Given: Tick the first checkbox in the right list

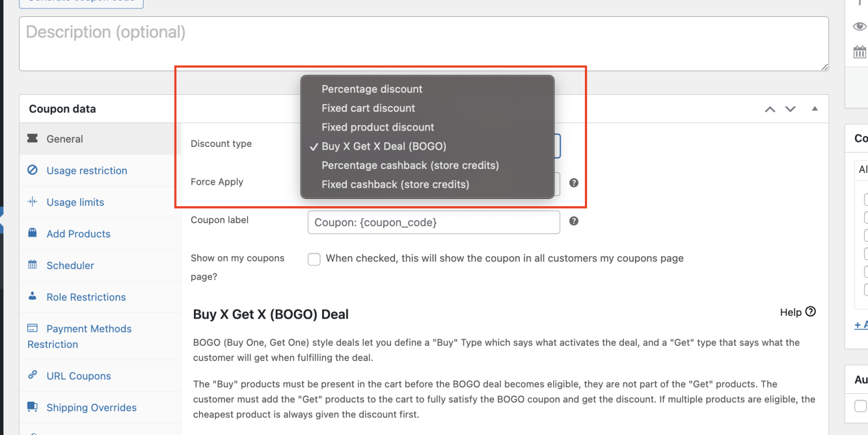Looking at the screenshot, I should (865, 199).
